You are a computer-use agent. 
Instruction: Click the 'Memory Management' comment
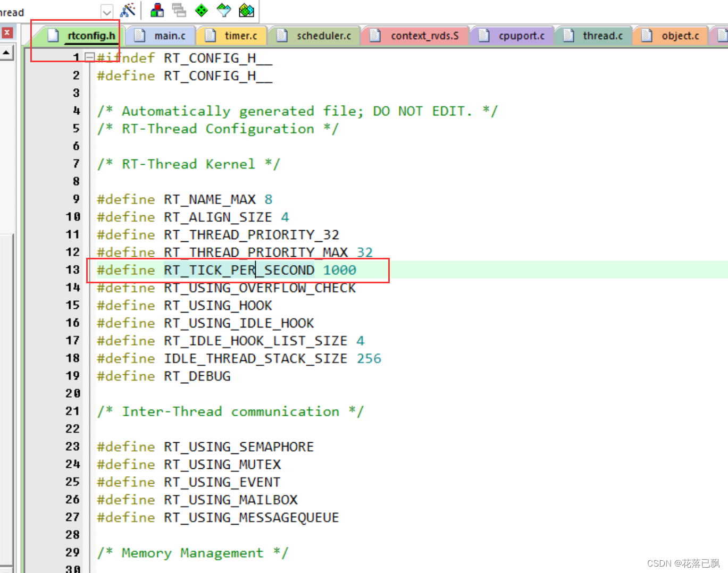click(193, 553)
